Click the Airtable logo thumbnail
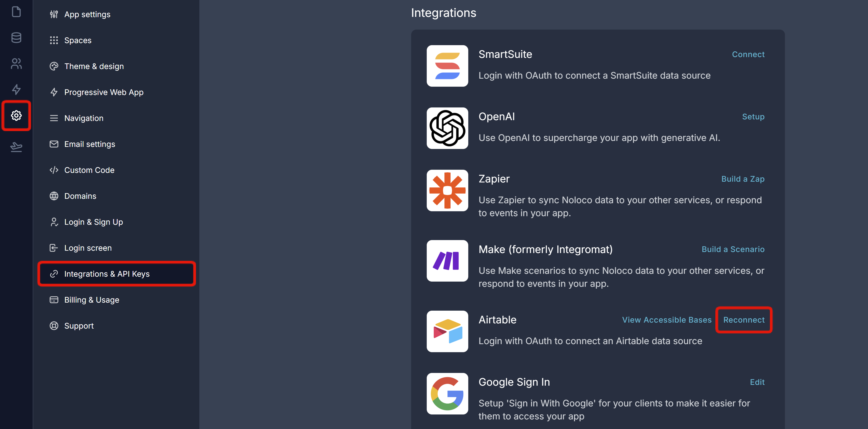Screen dimensions: 868x429 click(x=447, y=331)
